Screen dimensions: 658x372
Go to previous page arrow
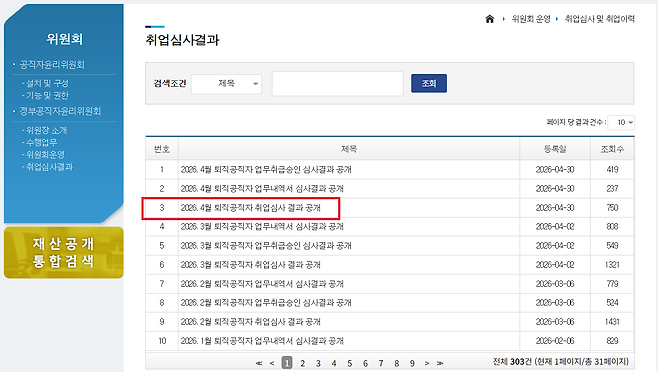[x=272, y=363]
